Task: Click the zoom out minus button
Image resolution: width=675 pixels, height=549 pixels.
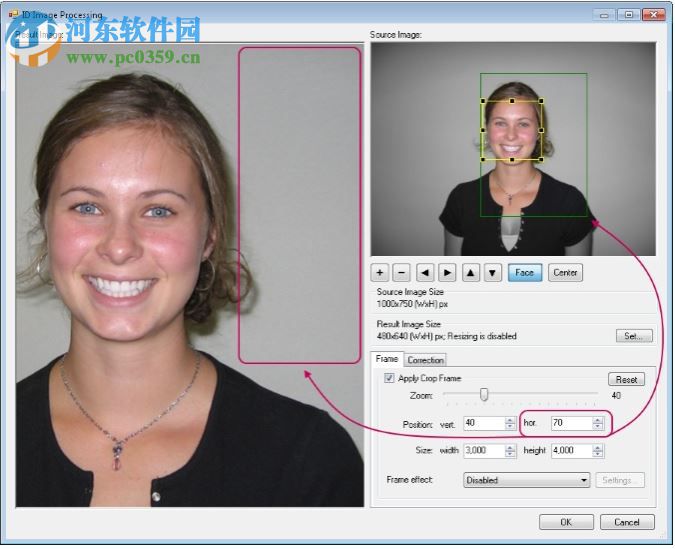Action: click(402, 273)
